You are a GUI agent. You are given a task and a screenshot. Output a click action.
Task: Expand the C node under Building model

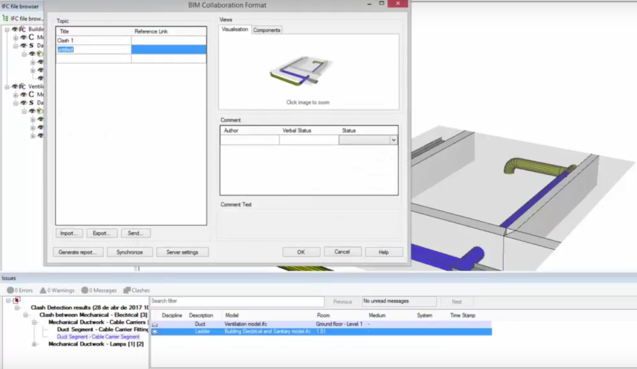(x=15, y=37)
